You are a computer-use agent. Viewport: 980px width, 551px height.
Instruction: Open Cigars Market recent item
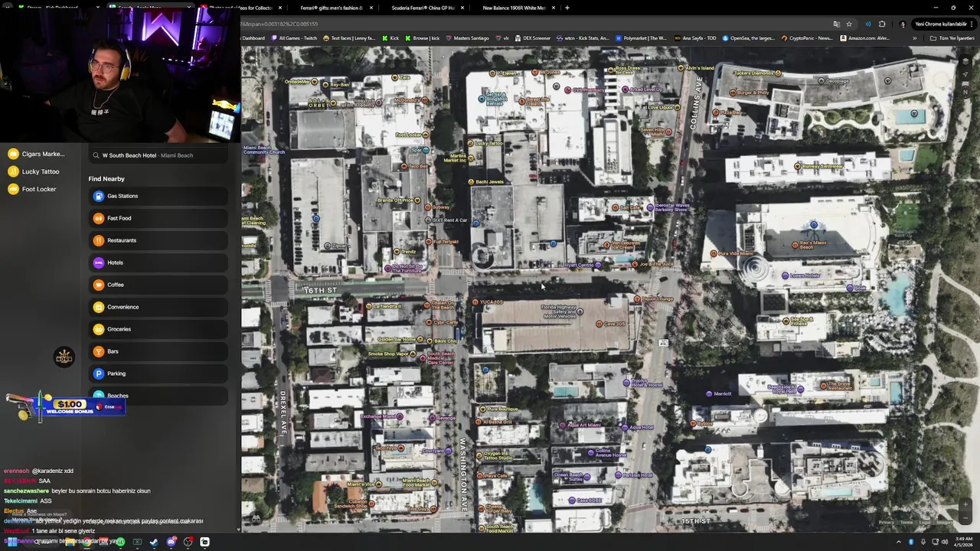pos(37,154)
